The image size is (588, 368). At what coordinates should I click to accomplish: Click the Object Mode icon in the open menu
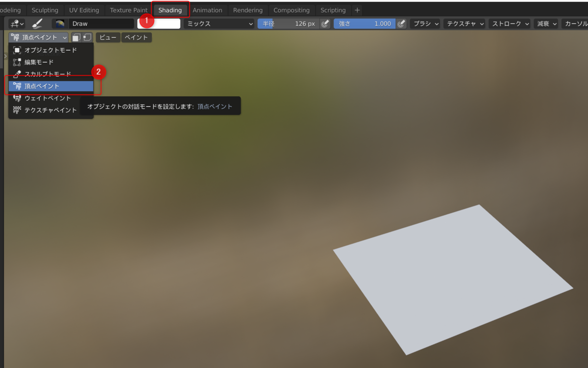point(17,50)
